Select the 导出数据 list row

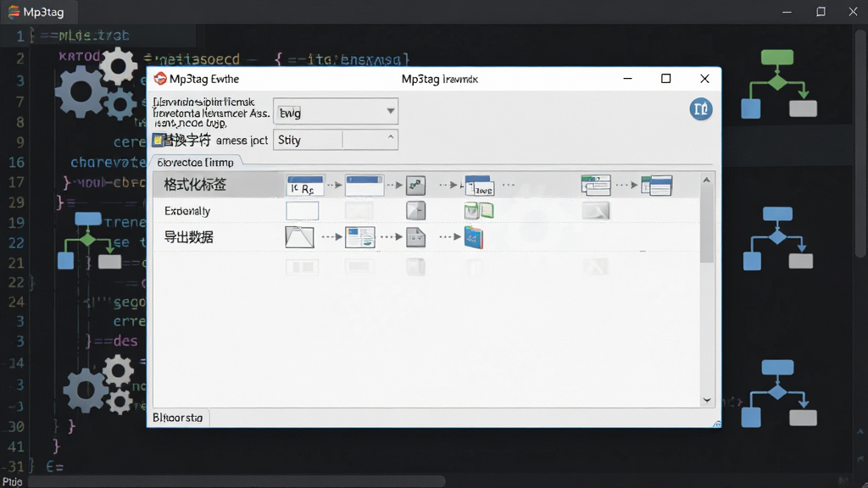click(426, 237)
